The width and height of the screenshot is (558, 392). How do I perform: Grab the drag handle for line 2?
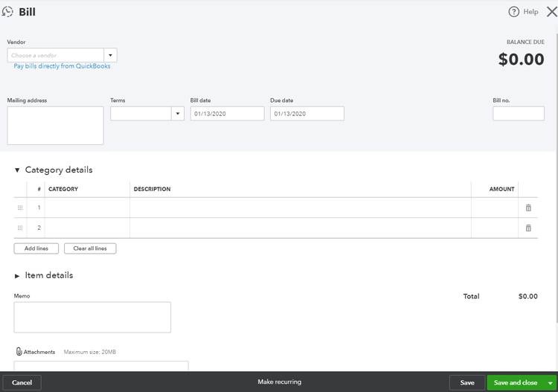[x=20, y=228]
